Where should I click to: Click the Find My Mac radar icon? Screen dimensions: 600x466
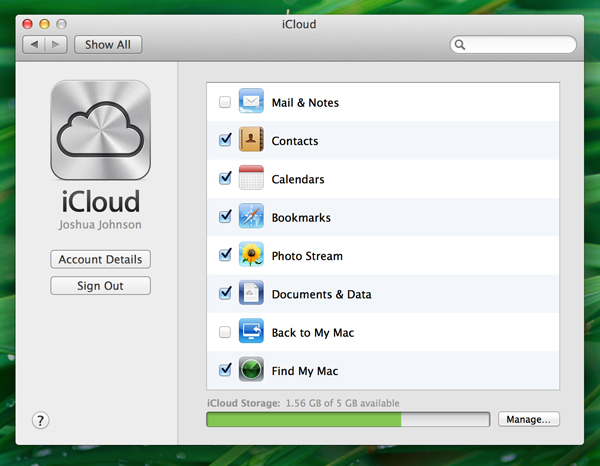point(251,369)
